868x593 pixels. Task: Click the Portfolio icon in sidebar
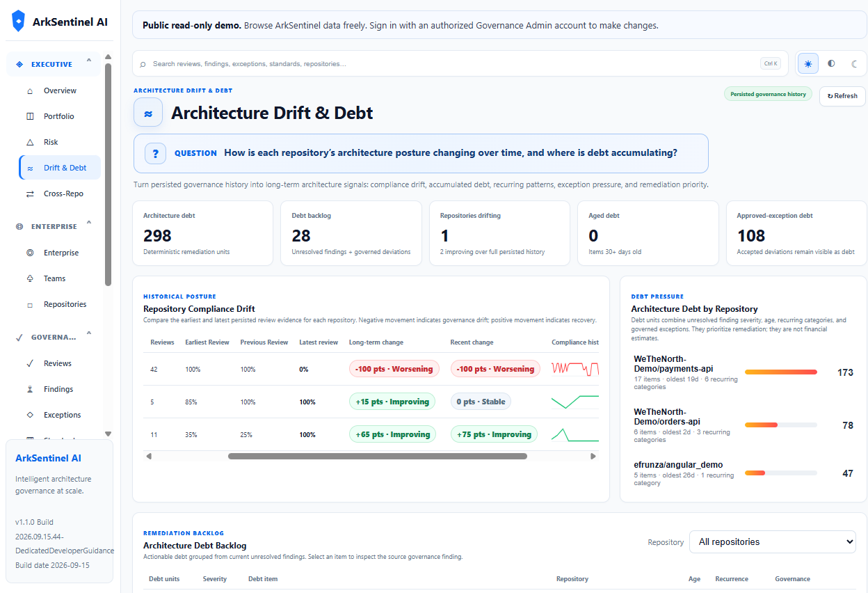click(x=29, y=116)
